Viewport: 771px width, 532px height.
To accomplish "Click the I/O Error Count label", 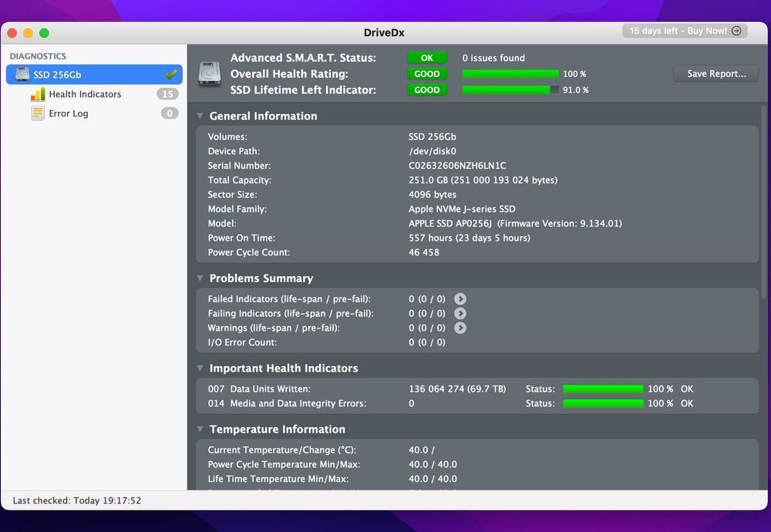I will [242, 342].
